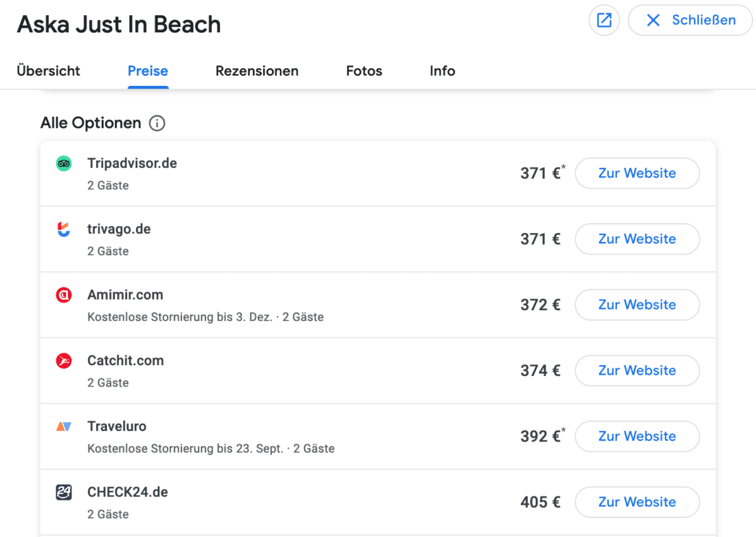Click the Tripadvisor owl logo icon
The image size is (756, 537).
[64, 164]
